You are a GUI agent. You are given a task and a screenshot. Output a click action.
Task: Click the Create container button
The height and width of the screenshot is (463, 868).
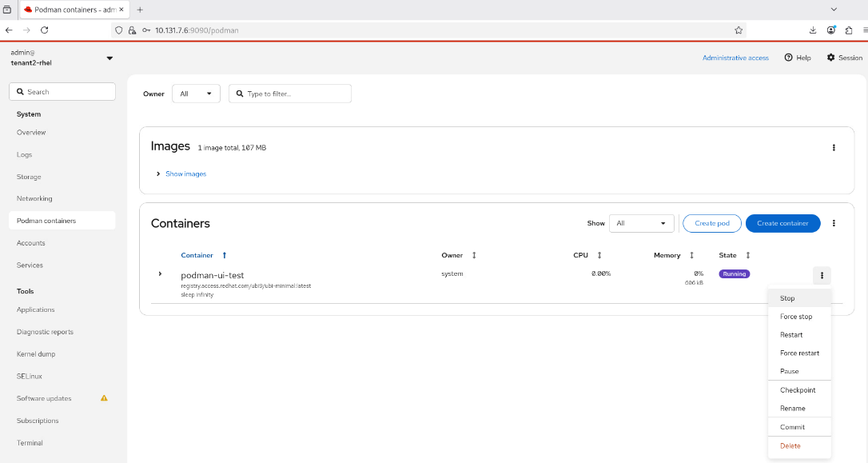(x=782, y=223)
